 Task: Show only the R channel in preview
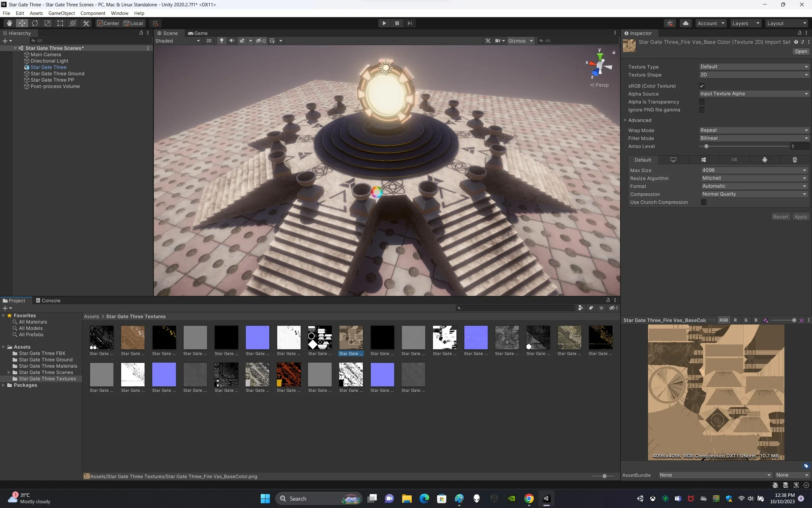pos(735,320)
